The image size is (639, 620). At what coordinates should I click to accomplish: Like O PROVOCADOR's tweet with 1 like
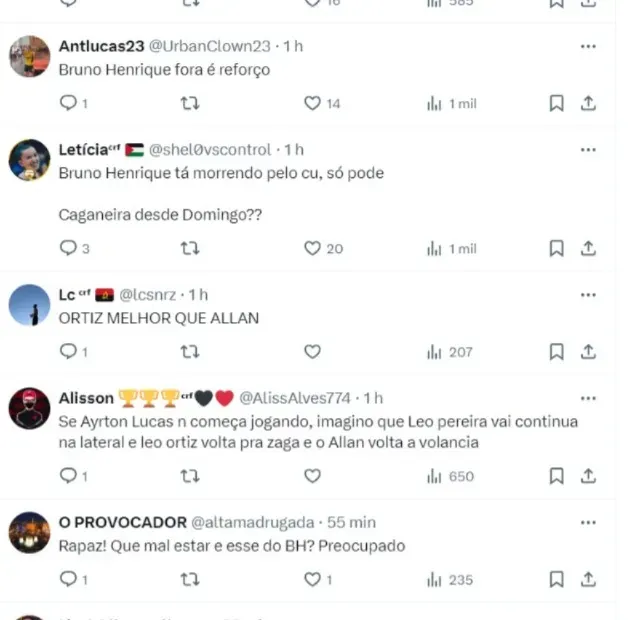(x=312, y=579)
